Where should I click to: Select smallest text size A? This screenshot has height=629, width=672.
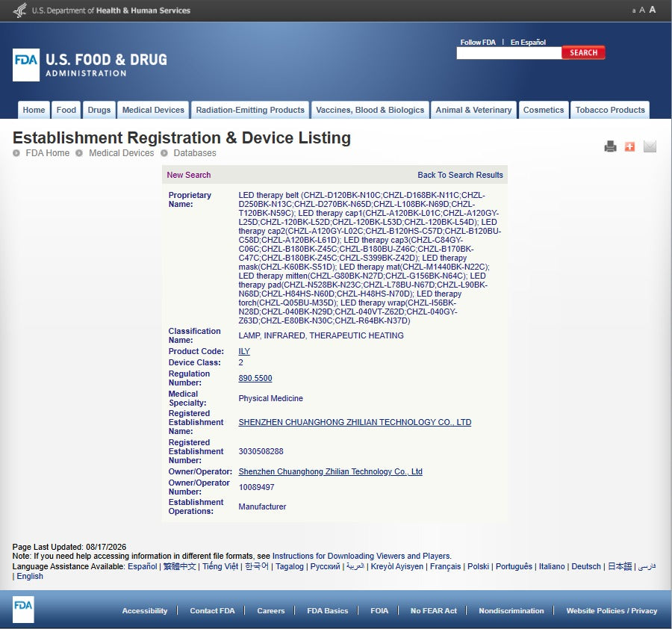pos(634,10)
